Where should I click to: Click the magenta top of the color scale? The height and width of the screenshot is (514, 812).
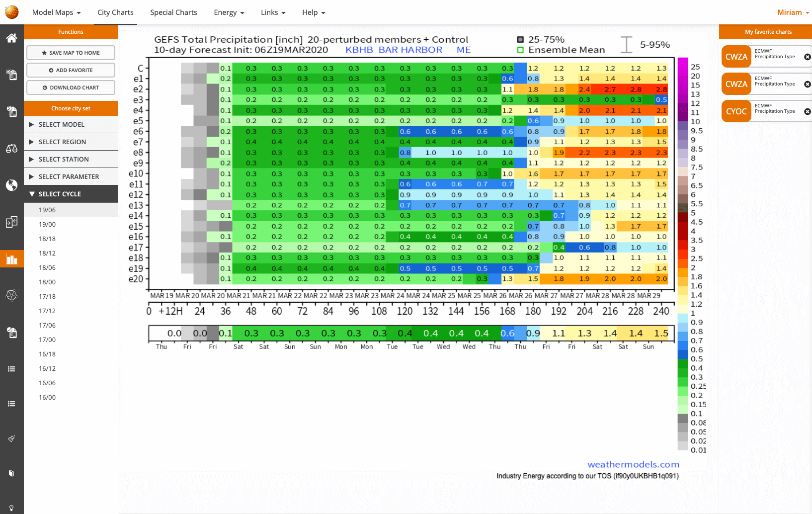tap(683, 64)
